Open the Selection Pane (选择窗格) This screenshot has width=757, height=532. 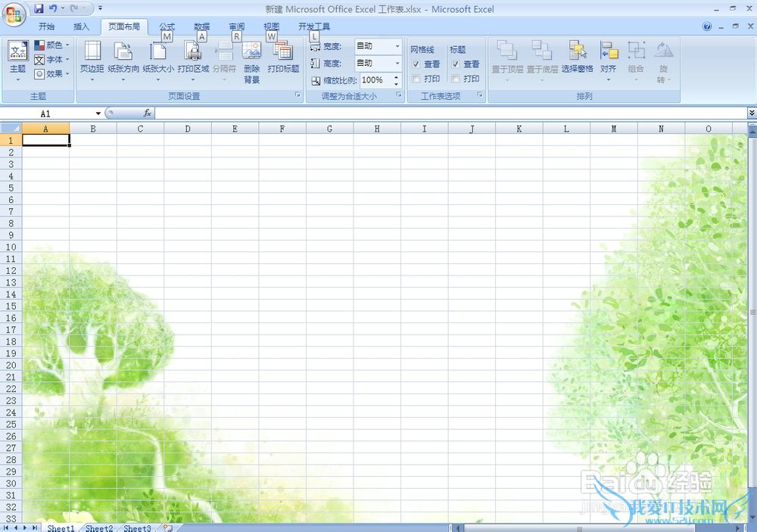578,58
